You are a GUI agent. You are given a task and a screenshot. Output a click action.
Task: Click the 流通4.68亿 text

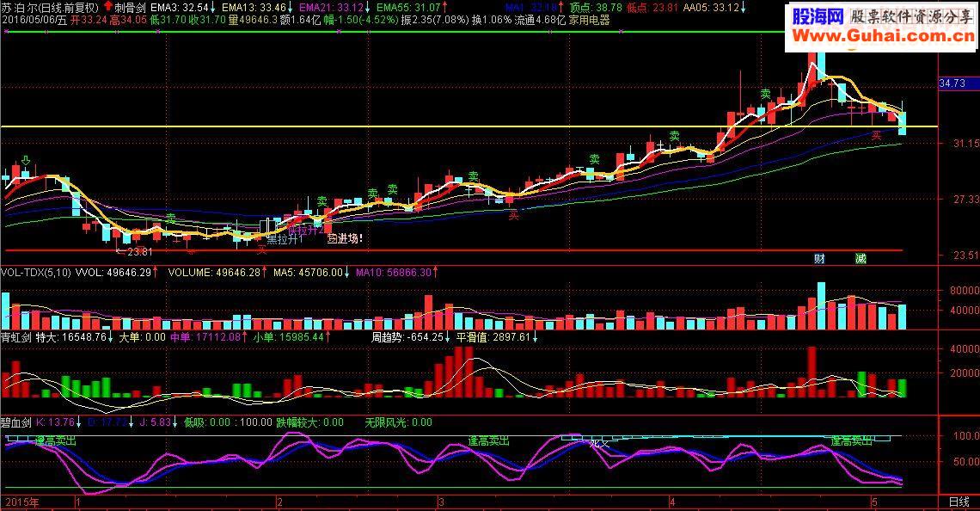click(x=540, y=20)
